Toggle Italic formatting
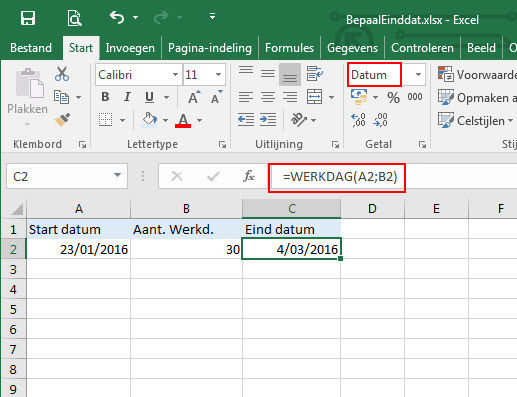This screenshot has width=517, height=397. click(x=127, y=97)
